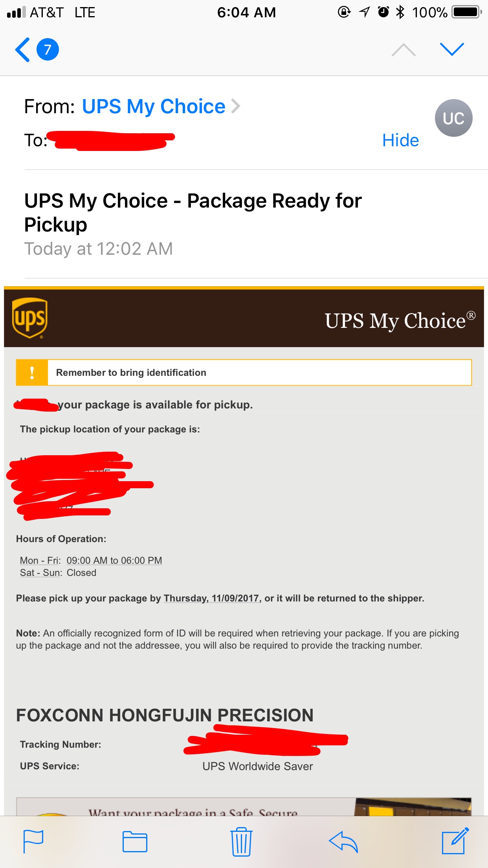The width and height of the screenshot is (488, 868).
Task: Open UPS My Choice sender contact
Action: (x=154, y=107)
